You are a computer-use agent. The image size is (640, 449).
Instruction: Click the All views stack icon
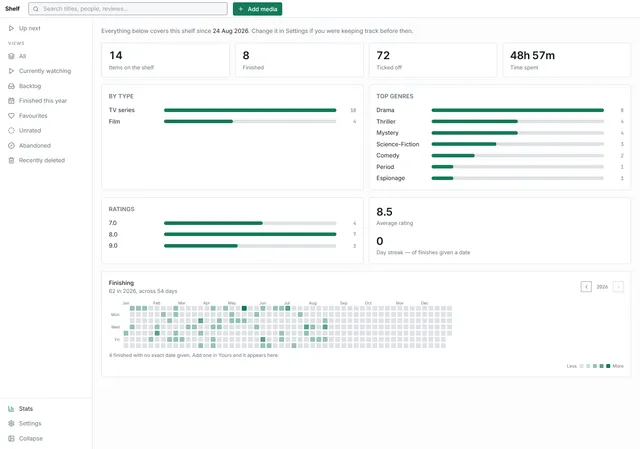pos(11,56)
